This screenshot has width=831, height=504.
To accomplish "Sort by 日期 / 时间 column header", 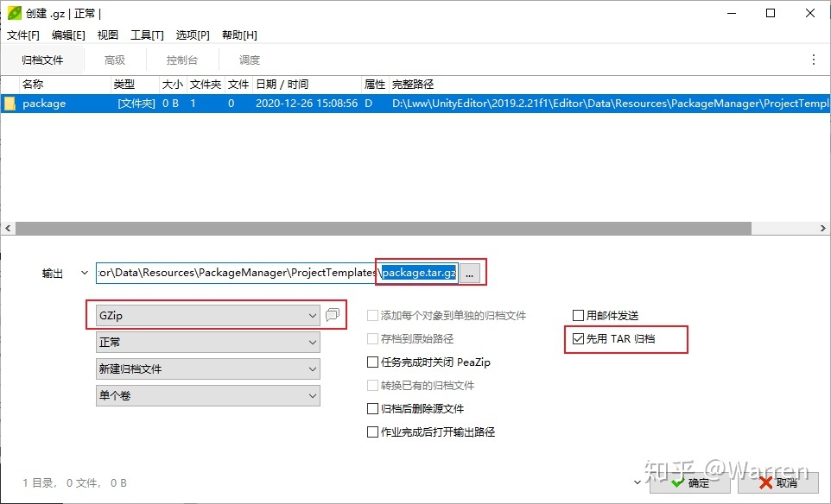I will click(307, 85).
